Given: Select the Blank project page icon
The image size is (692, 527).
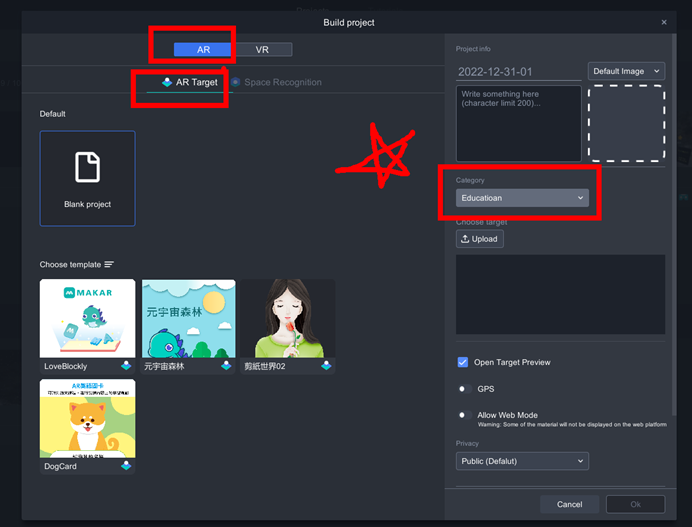Looking at the screenshot, I should [x=87, y=167].
